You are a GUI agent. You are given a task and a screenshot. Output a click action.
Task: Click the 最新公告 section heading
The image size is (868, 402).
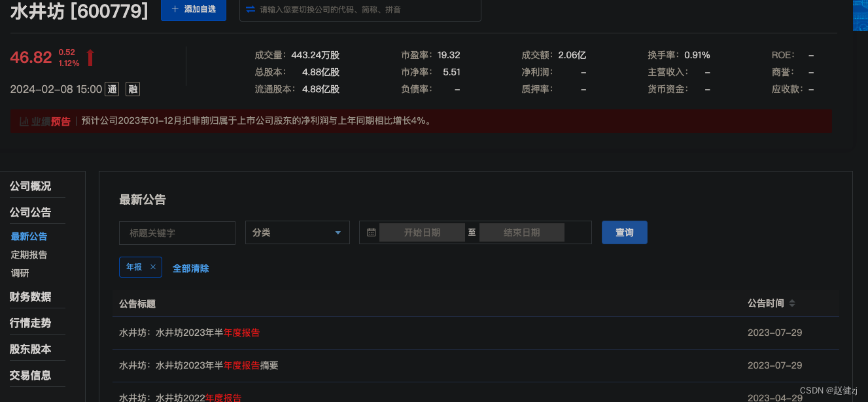(x=143, y=200)
